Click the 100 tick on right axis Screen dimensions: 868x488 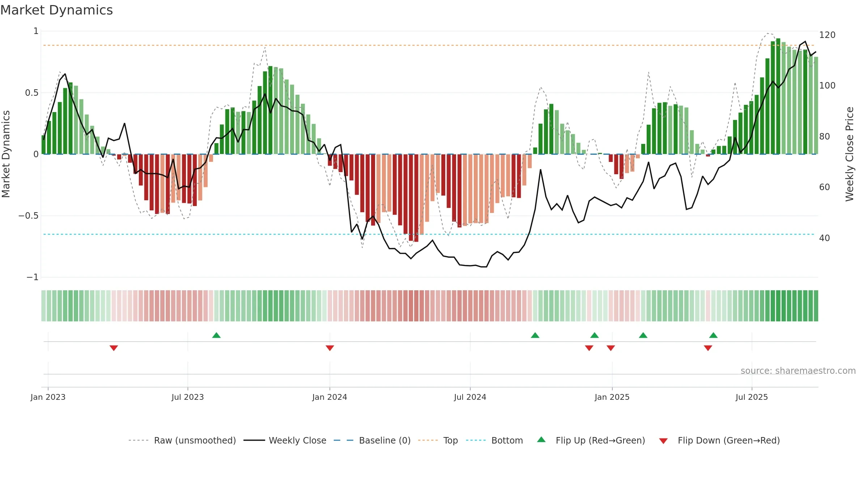(x=827, y=86)
